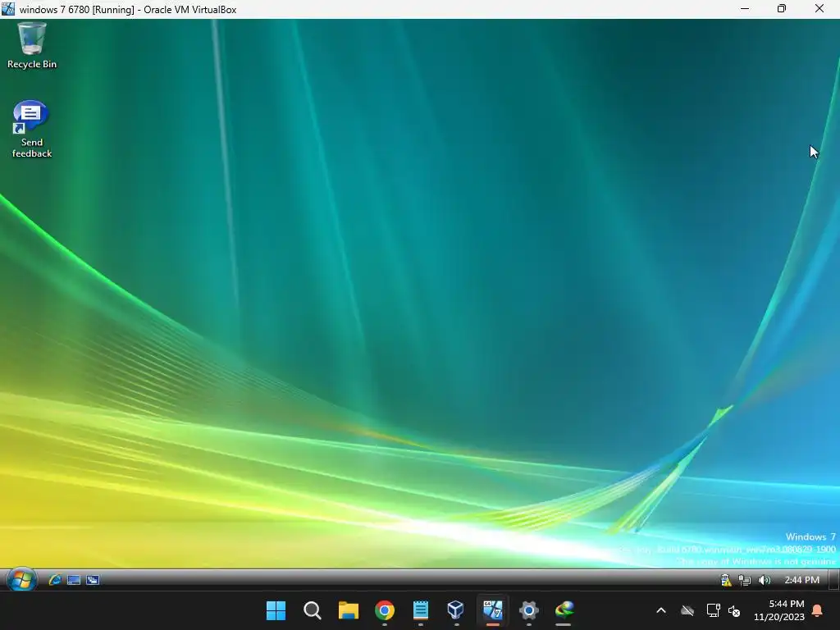Viewport: 840px width, 630px height.
Task: Launch Internet Explorer from quick launch
Action: [55, 580]
